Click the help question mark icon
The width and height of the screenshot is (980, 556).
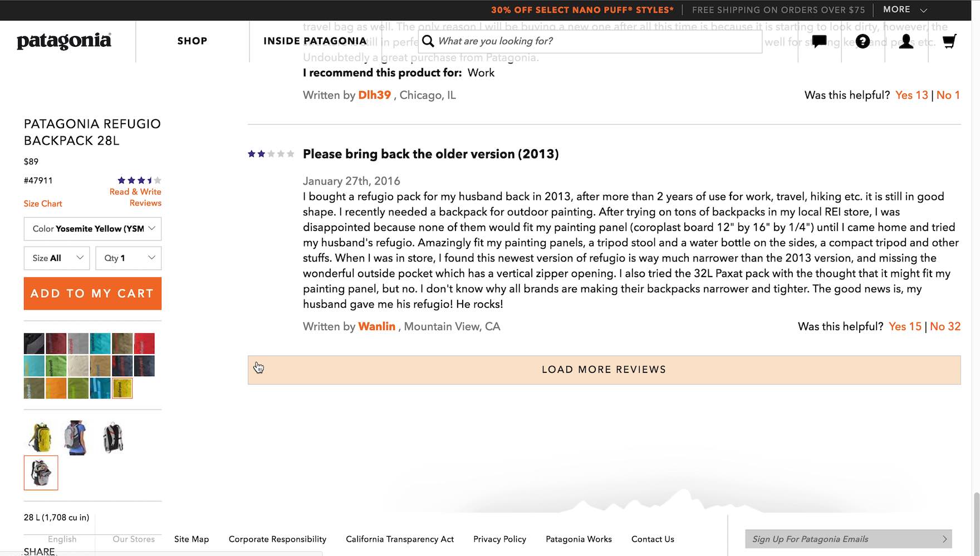click(x=863, y=41)
